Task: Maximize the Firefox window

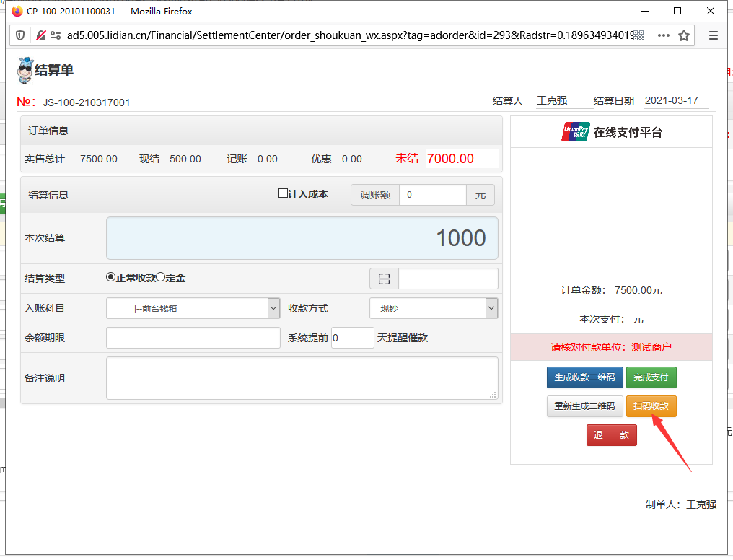Action: coord(677,12)
